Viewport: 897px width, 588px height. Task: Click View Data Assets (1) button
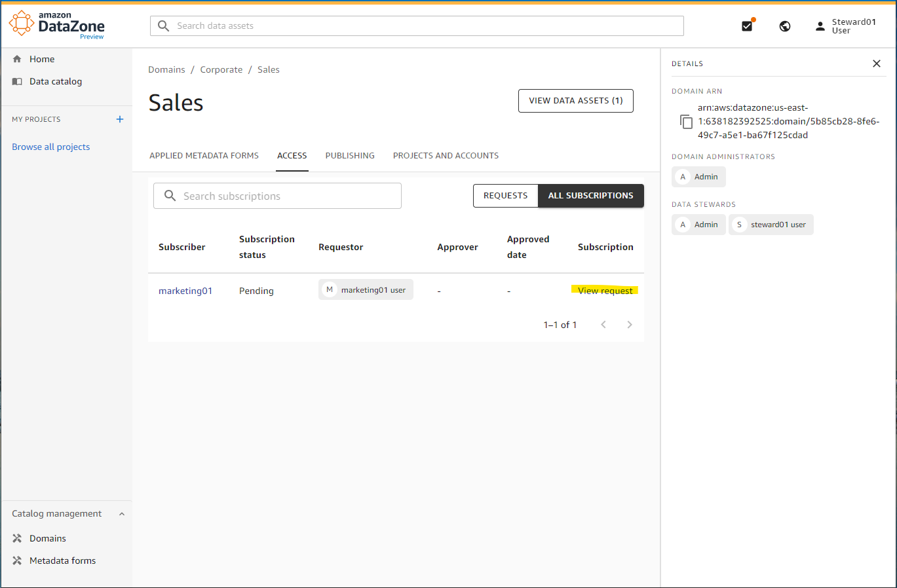tap(576, 101)
